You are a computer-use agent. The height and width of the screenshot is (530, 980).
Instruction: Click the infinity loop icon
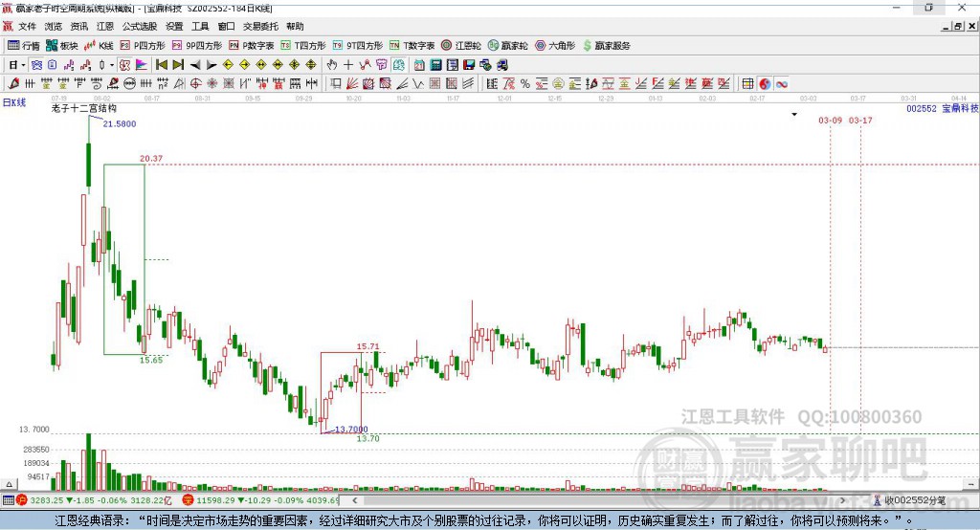[x=781, y=84]
